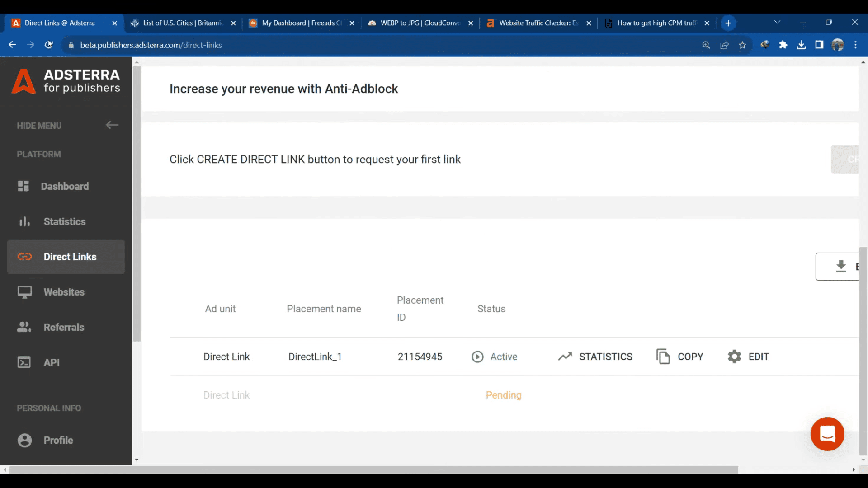Click the pending Direct Link row label

226,395
